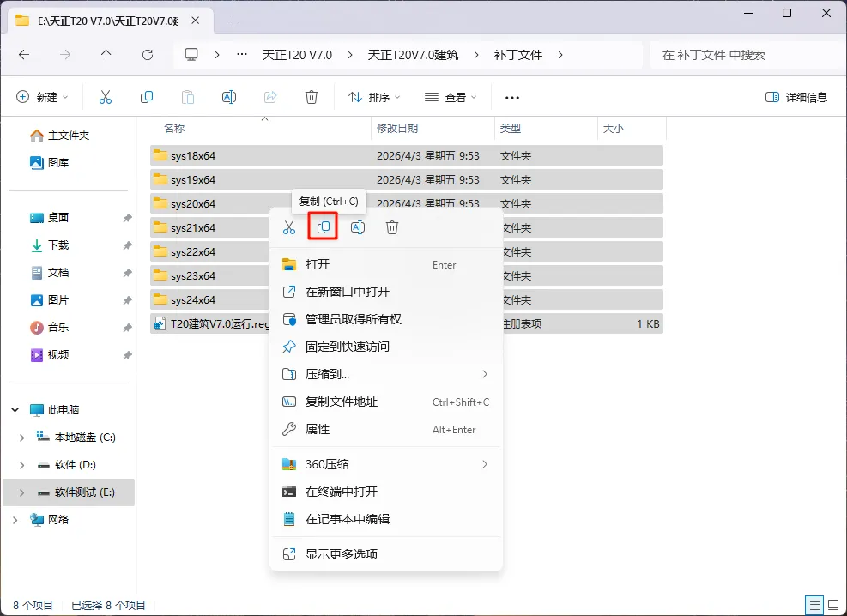Close the current Explorer tab
This screenshot has height=616, width=847.
(196, 21)
